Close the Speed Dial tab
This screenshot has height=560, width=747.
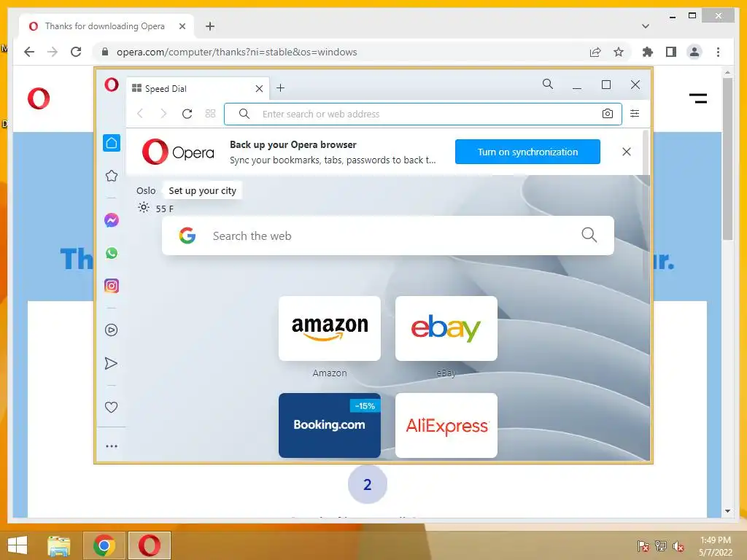coord(259,88)
